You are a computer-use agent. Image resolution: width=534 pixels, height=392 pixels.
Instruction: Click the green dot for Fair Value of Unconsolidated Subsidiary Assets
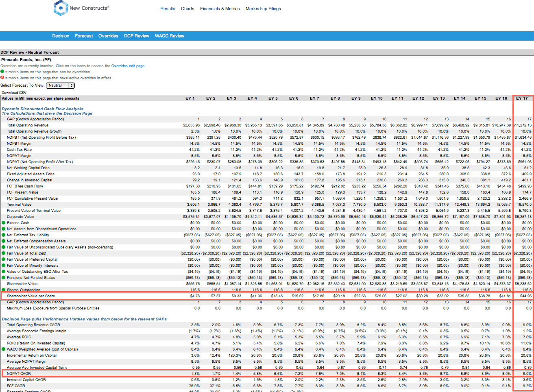3,247
